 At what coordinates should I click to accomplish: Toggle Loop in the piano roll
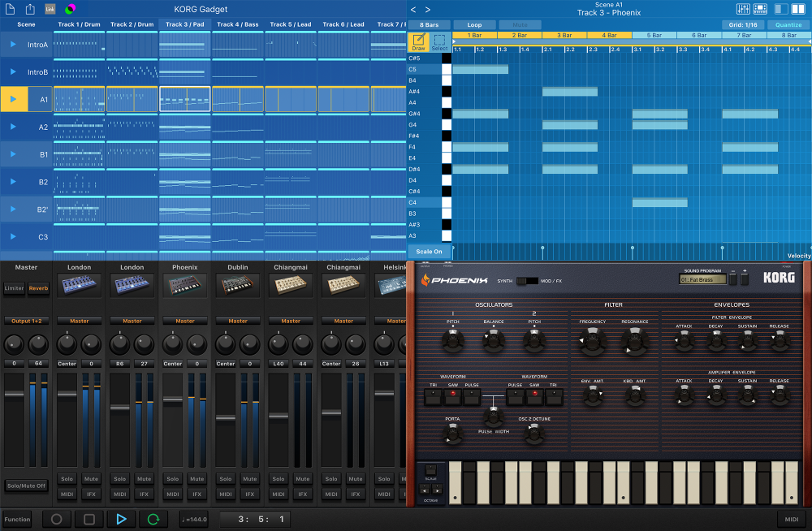click(474, 25)
